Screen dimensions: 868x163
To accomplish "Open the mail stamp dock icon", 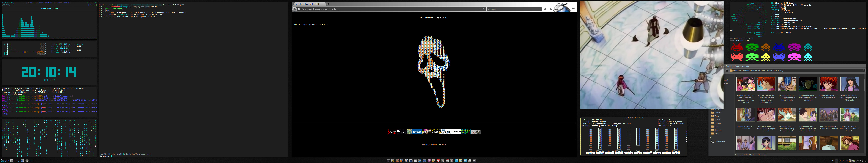I will pos(406,161).
